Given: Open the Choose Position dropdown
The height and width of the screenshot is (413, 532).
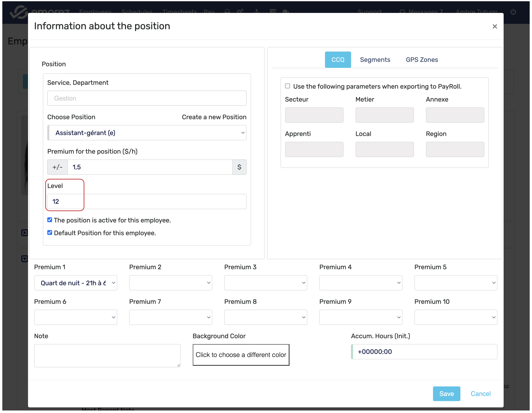Looking at the screenshot, I should point(147,133).
